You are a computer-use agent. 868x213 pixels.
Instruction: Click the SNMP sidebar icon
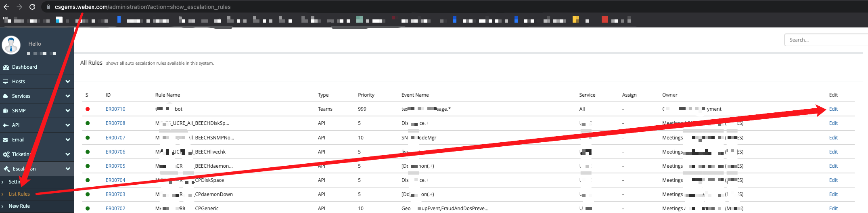click(6, 110)
